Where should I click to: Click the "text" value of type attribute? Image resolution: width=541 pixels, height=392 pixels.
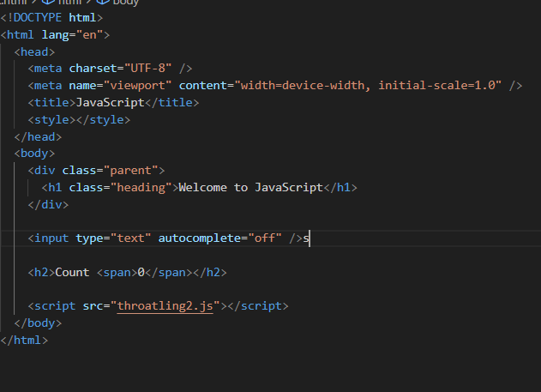(x=130, y=238)
